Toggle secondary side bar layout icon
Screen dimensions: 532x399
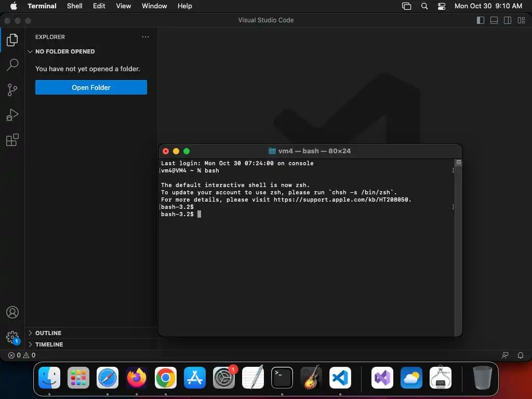(x=508, y=20)
